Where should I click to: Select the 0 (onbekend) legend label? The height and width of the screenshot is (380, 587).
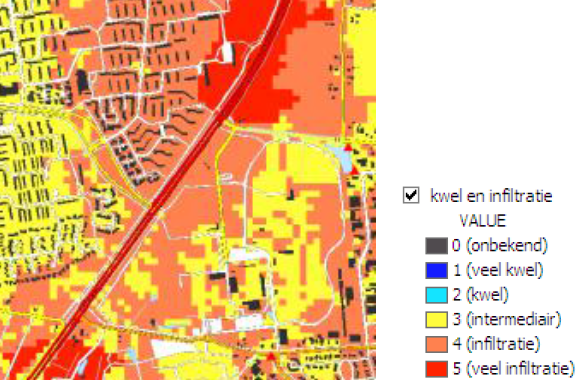(500, 246)
